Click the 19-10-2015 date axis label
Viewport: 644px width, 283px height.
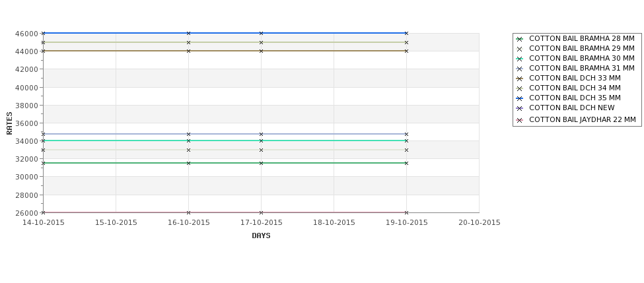(407, 223)
